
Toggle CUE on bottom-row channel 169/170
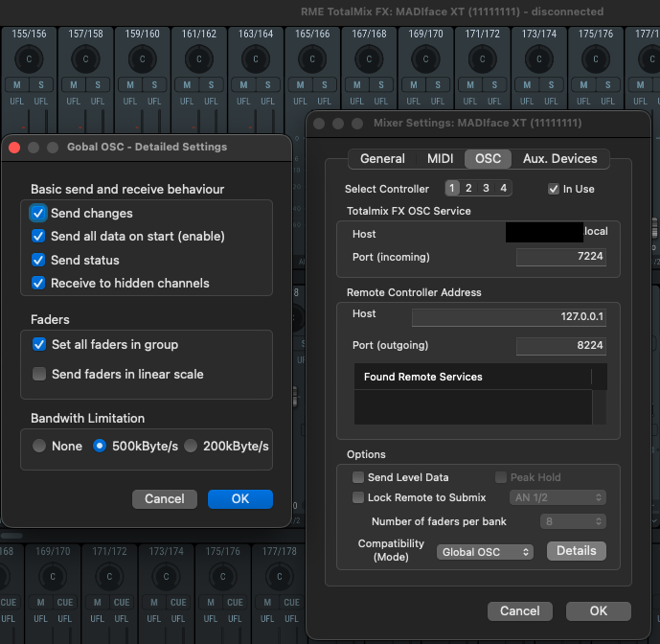point(65,602)
